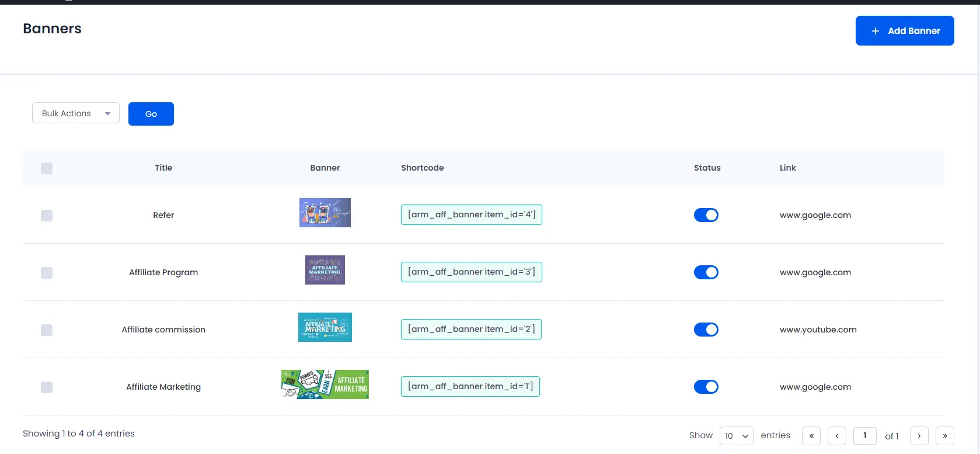Click the Affiliate Program title text
The height and width of the screenshot is (454, 980).
(x=163, y=272)
